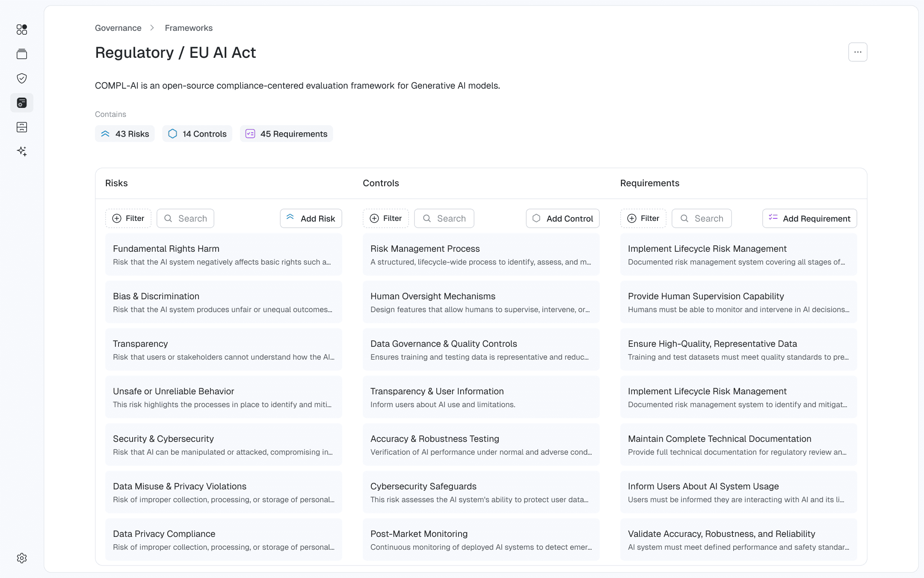This screenshot has width=924, height=578.
Task: Open the archive drawer sidebar icon
Action: coord(22,127)
